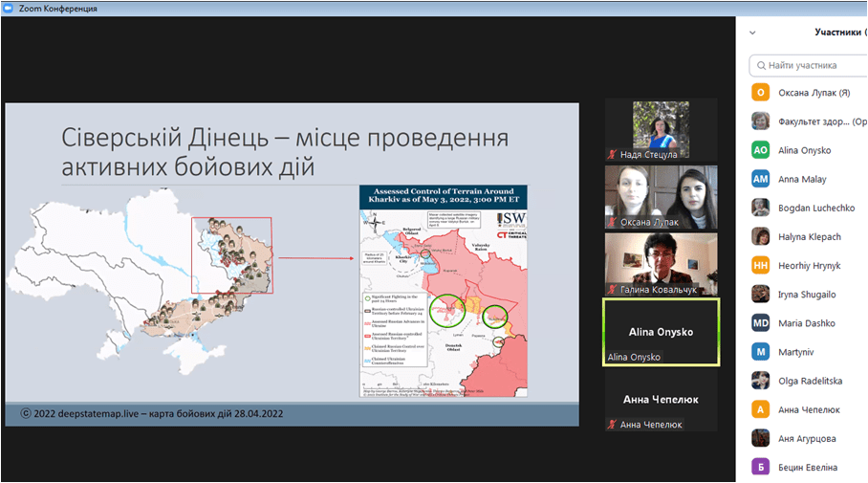Click Анна Чепелюк orange A avatar in list
This screenshot has height=483, width=868.
coord(761,409)
